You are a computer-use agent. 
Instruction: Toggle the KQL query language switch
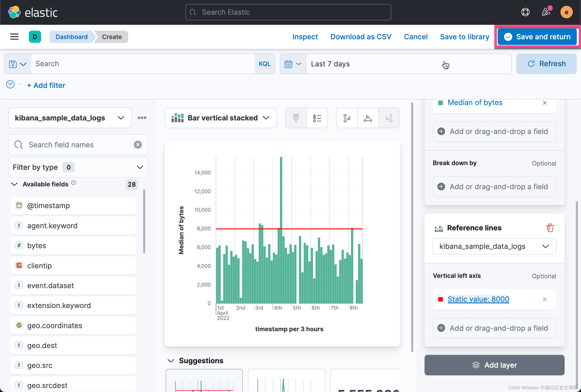tap(265, 64)
